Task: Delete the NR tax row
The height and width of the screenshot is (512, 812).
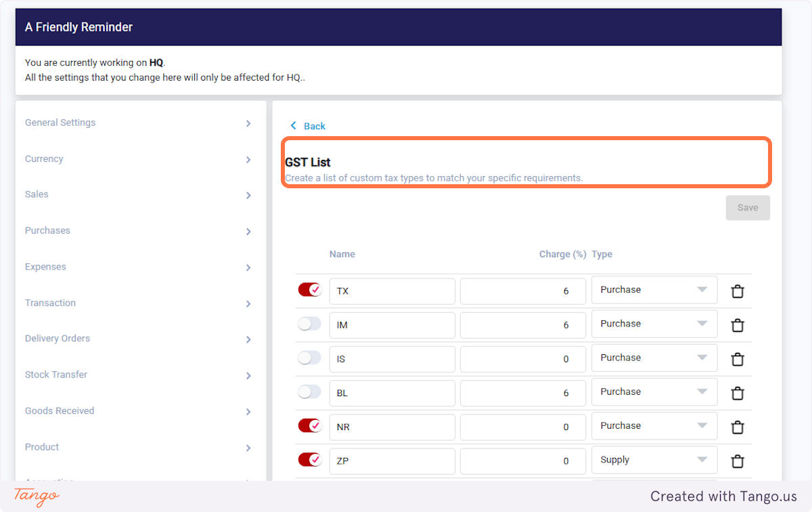Action: [738, 427]
